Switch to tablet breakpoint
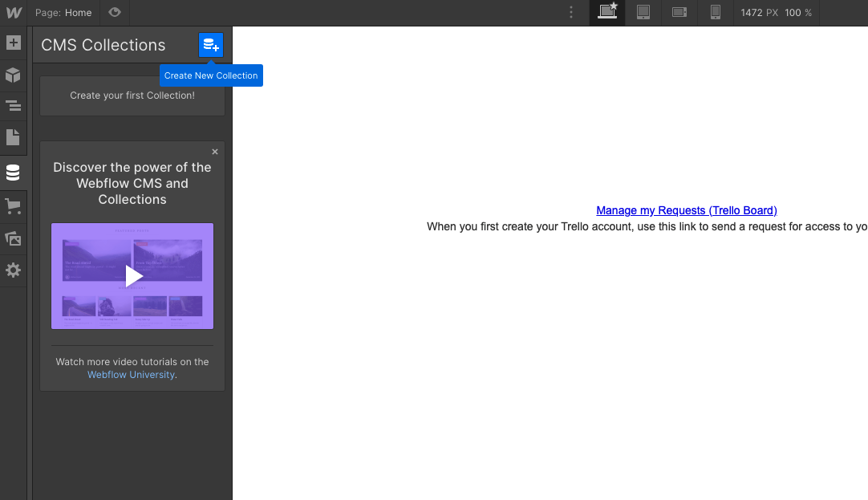The height and width of the screenshot is (500, 868). (x=643, y=12)
